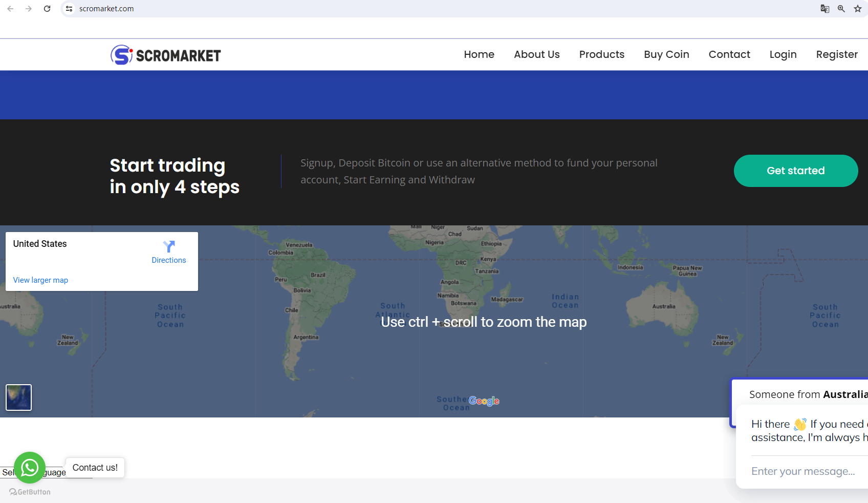Screen dimensions: 868x503
Task: Click the Scromarket logo
Action: point(166,55)
